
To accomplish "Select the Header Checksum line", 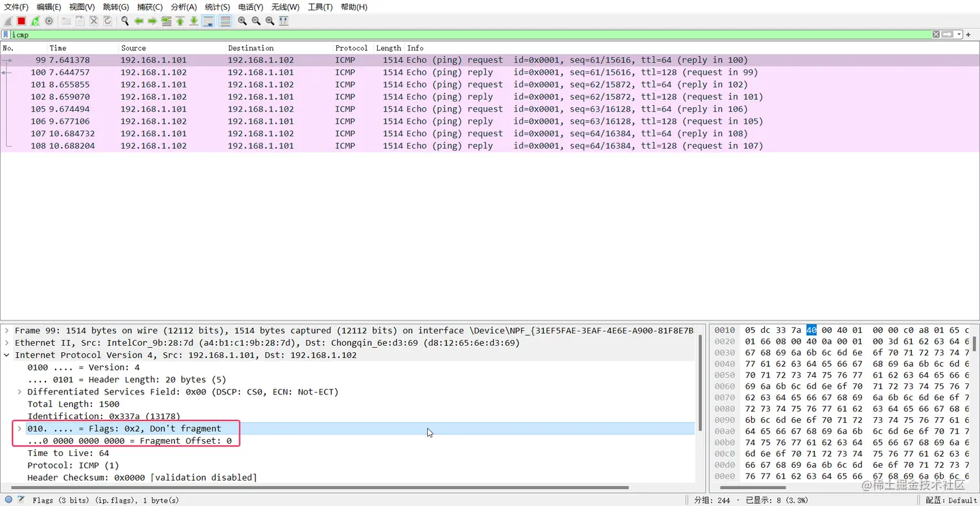I will coord(142,478).
